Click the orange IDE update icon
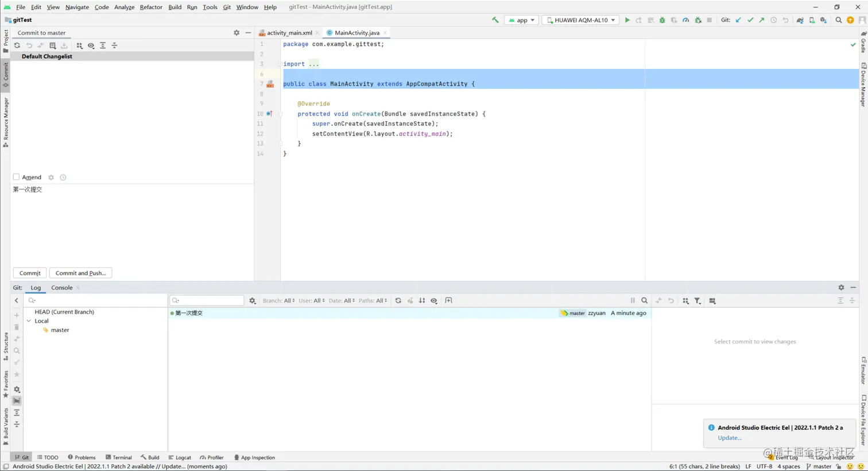This screenshot has height=471, width=868. [850, 20]
